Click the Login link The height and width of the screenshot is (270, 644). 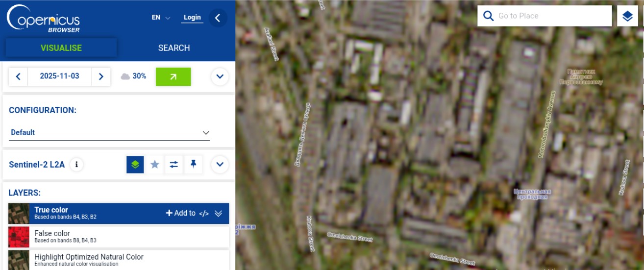coord(192,18)
